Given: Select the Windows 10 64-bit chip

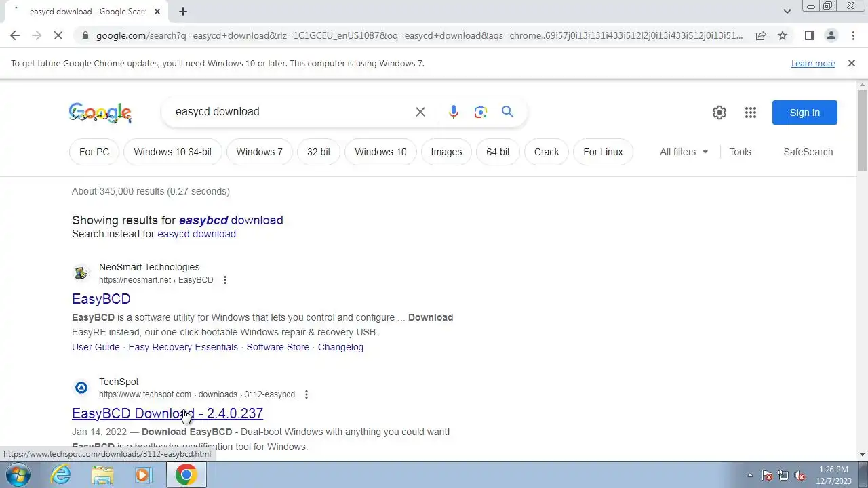Looking at the screenshot, I should point(173,152).
